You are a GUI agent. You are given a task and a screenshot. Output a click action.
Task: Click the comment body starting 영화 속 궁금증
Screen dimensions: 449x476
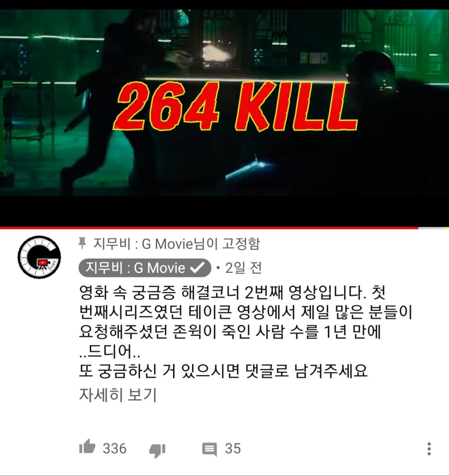coord(245,331)
